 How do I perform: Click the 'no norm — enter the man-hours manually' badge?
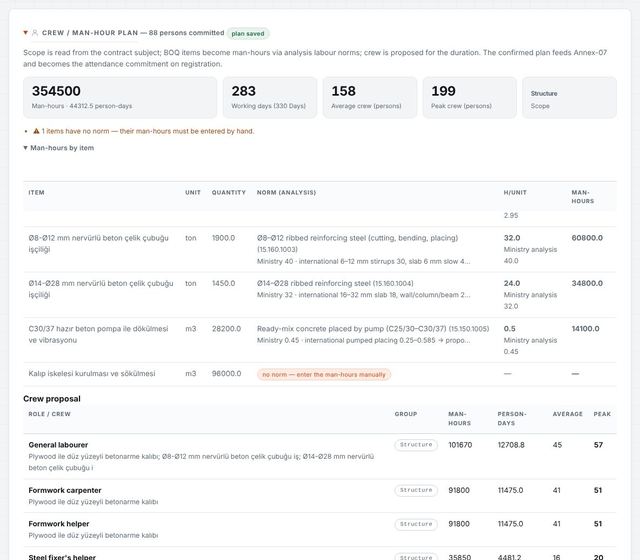pos(324,374)
